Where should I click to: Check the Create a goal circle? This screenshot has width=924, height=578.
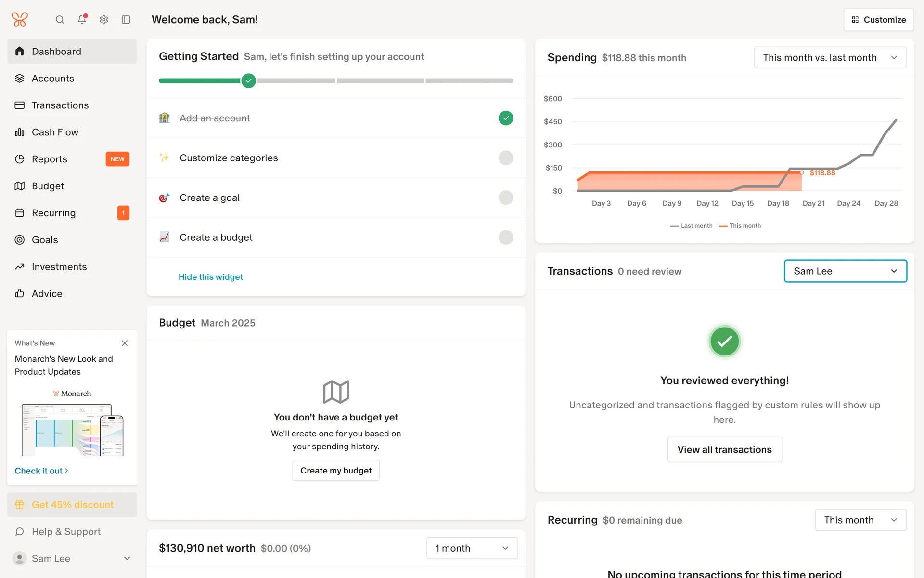click(x=506, y=197)
